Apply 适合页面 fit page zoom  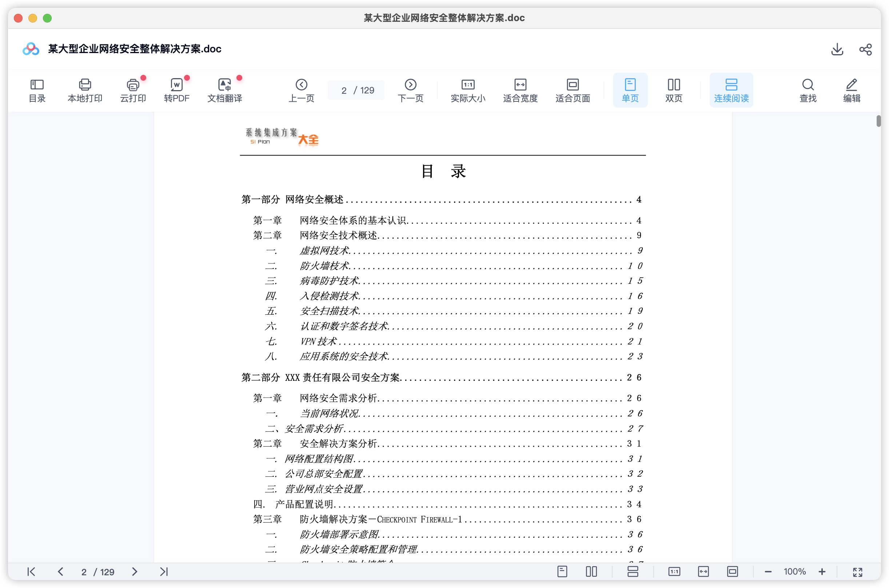572,90
